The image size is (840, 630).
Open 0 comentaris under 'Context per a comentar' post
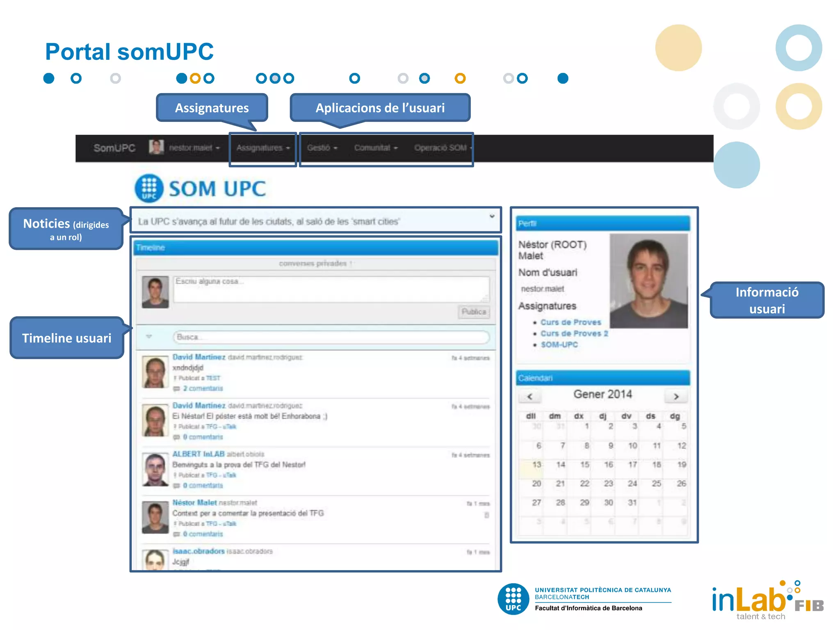coord(203,534)
